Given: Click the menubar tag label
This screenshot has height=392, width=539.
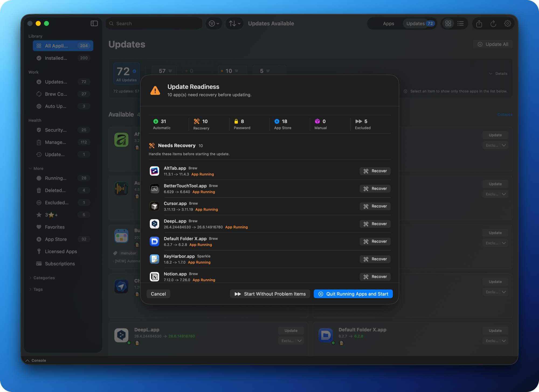Looking at the screenshot, I should coord(128,253).
